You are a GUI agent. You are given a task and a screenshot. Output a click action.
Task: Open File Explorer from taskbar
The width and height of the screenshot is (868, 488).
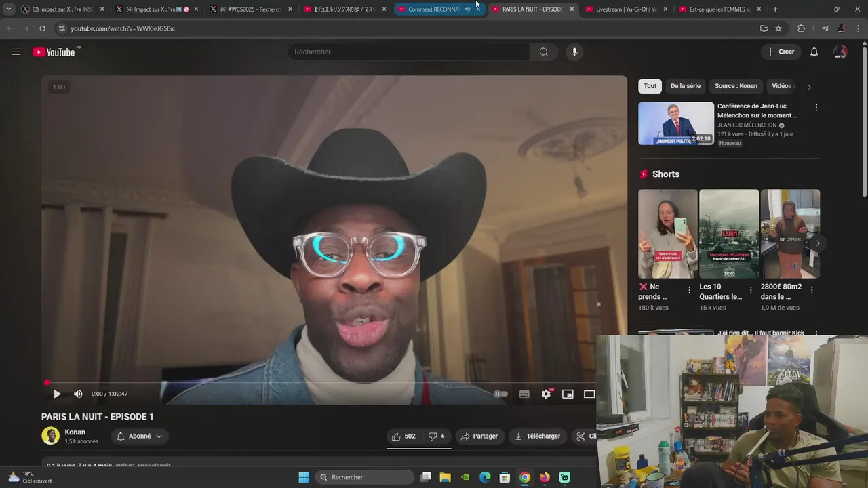click(x=446, y=477)
